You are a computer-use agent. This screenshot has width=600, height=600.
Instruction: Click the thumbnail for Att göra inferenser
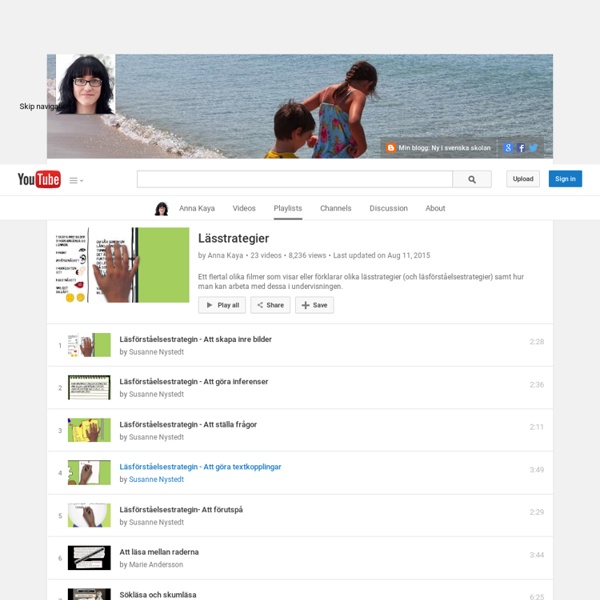(89, 387)
